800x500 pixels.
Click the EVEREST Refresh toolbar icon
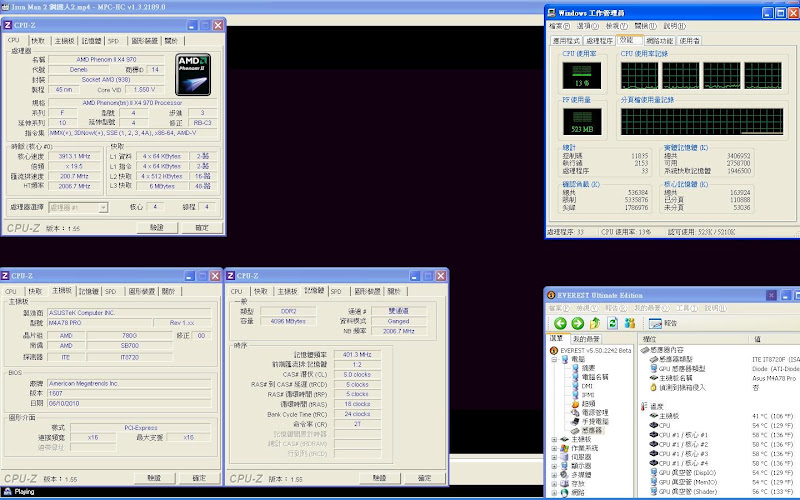[x=612, y=323]
